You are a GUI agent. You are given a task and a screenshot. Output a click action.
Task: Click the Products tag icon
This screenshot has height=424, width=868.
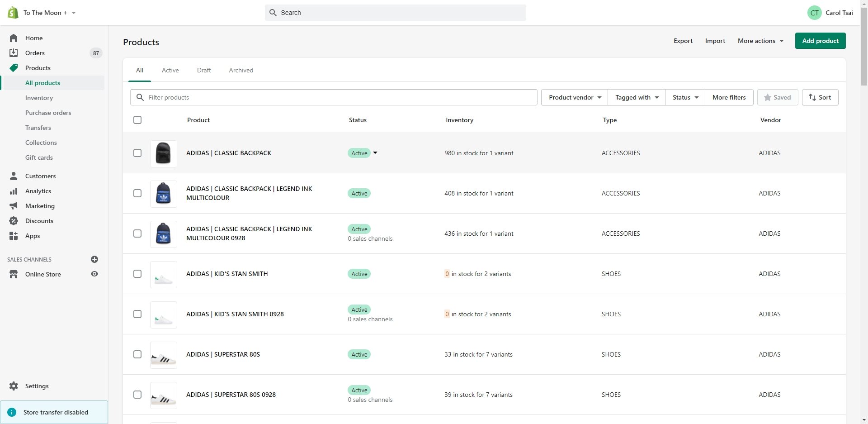click(x=14, y=68)
